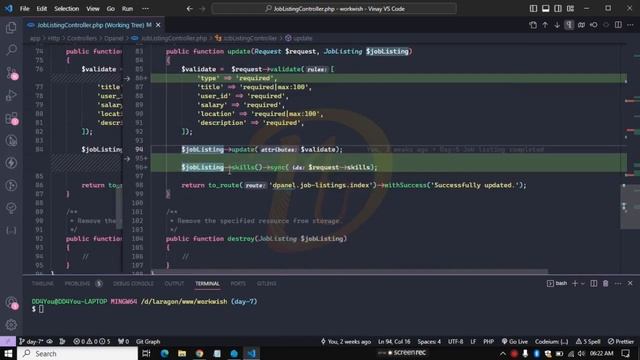640x360 pixels.
Task: Expand the overflow menu after Run
Action: point(145,9)
